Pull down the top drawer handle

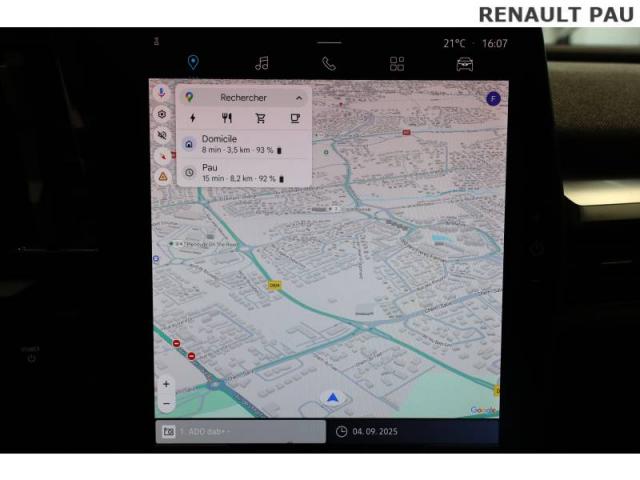point(329,42)
